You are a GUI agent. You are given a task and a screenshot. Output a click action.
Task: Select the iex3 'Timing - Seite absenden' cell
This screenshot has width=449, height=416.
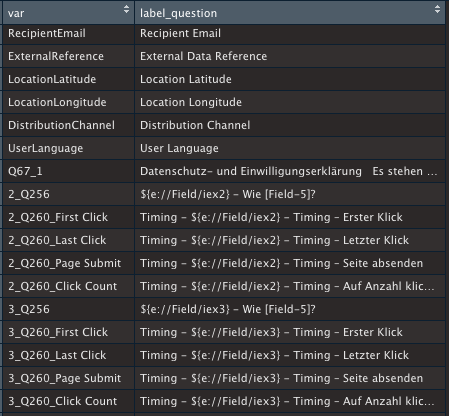pos(290,378)
